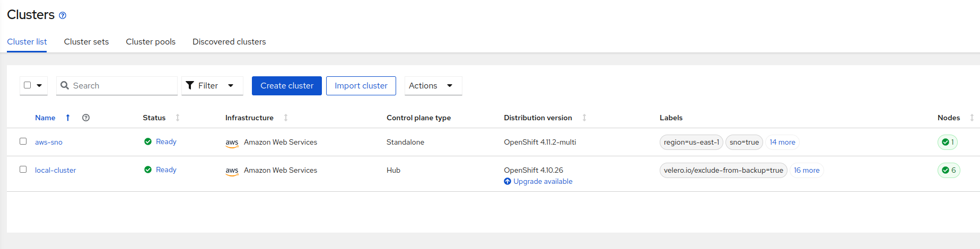Click into the Search input field
Viewport: 980px width, 249px height.
[123, 85]
